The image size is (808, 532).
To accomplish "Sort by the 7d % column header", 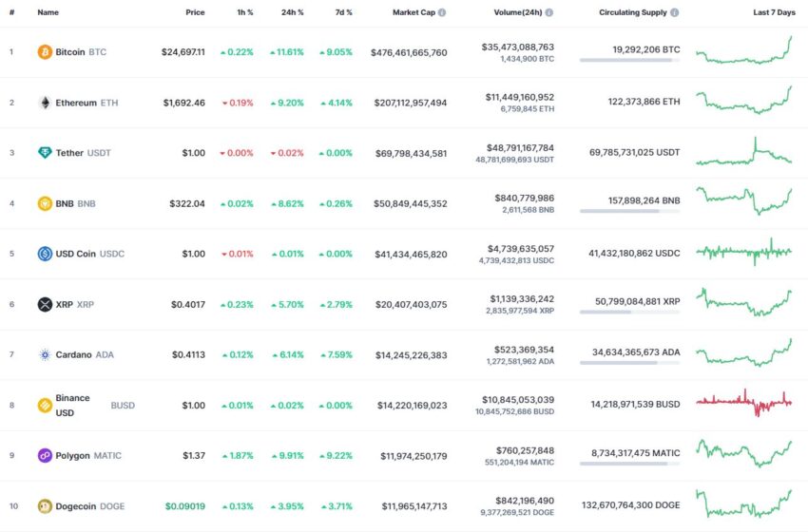I will [x=344, y=12].
